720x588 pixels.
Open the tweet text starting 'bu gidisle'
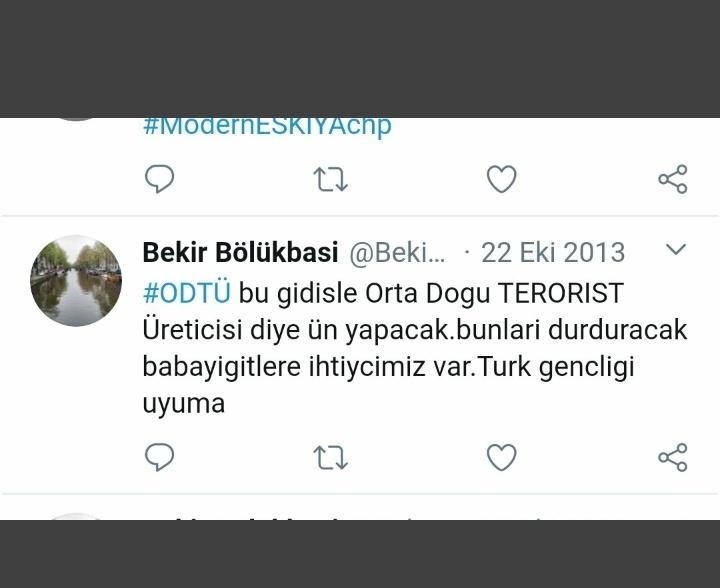[415, 348]
